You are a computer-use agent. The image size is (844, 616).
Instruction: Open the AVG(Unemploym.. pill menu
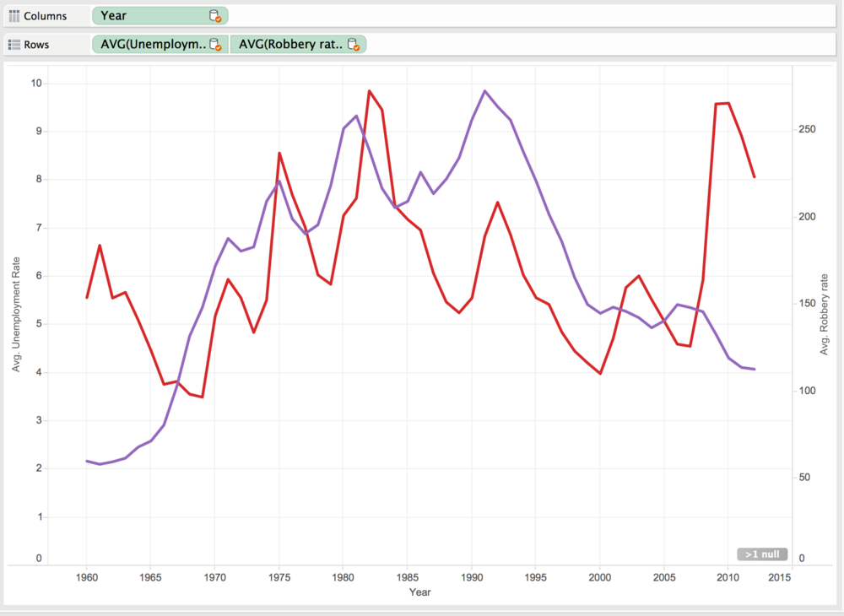tap(160, 44)
